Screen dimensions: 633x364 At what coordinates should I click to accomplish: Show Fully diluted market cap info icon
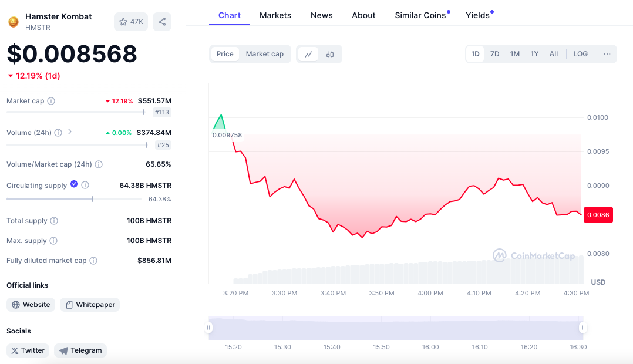[93, 261]
